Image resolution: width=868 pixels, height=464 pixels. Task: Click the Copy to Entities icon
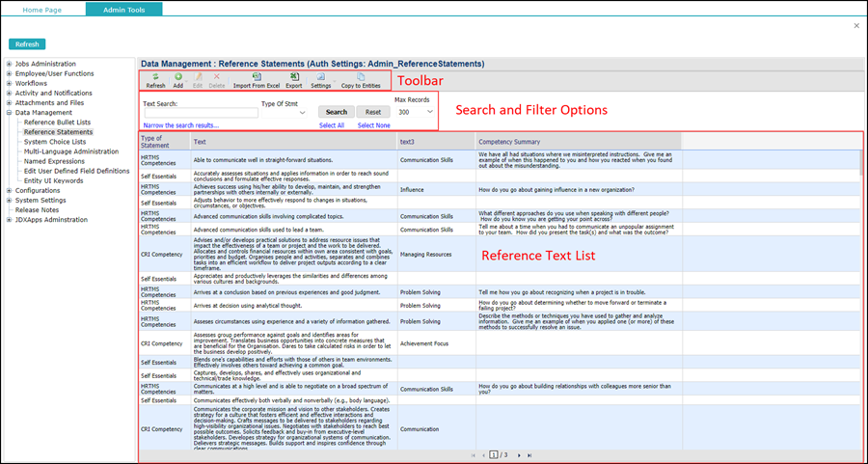pos(361,77)
